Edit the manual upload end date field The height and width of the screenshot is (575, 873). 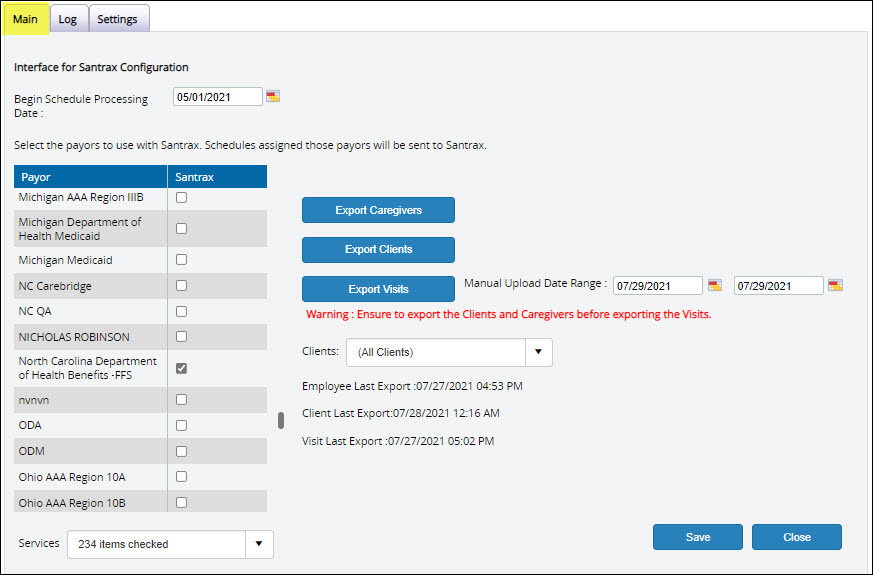(778, 286)
